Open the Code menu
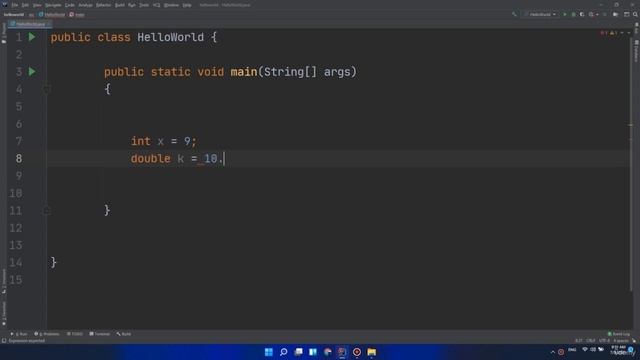The image size is (640, 360). pos(70,5)
